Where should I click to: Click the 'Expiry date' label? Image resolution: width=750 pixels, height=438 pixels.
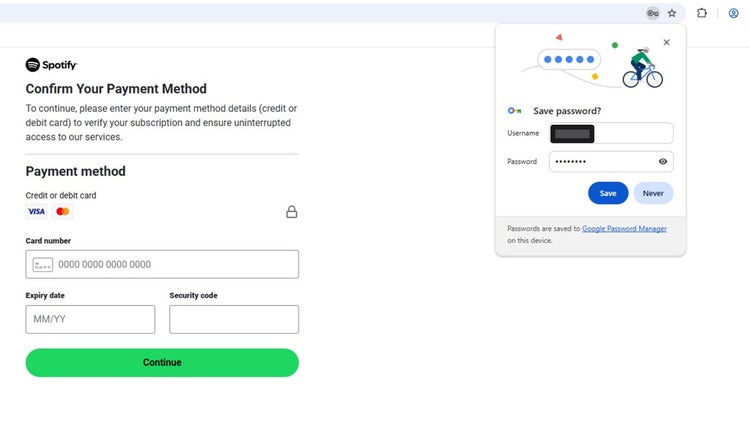tap(45, 296)
